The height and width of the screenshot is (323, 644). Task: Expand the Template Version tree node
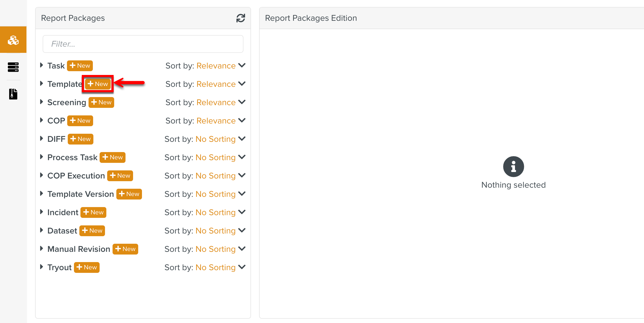point(42,193)
